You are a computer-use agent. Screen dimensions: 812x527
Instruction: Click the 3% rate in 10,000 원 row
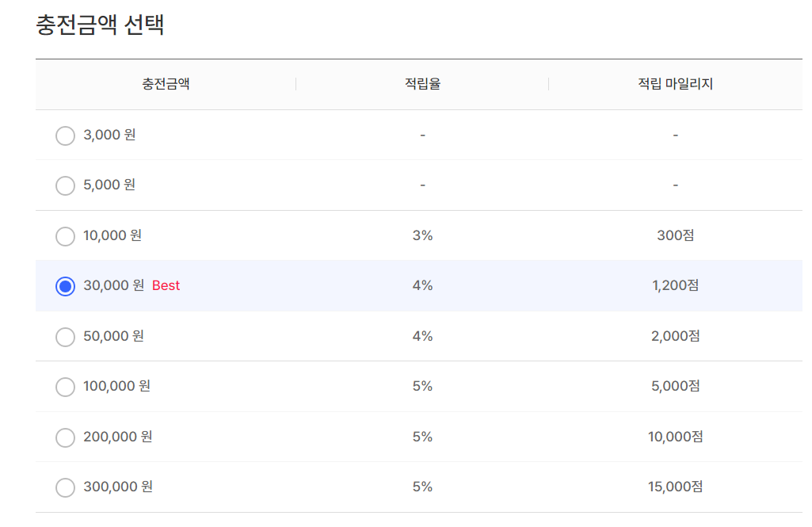422,235
